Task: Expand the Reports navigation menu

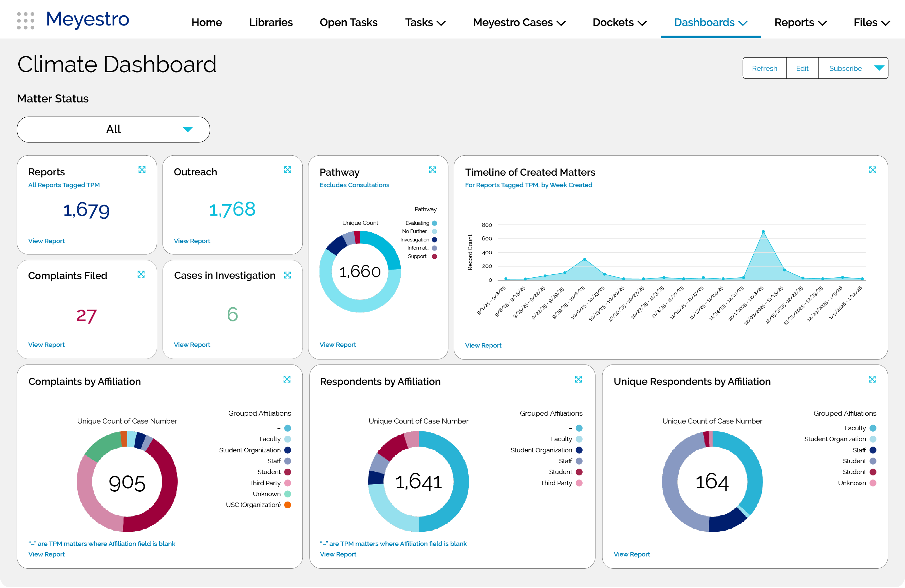Action: point(800,22)
